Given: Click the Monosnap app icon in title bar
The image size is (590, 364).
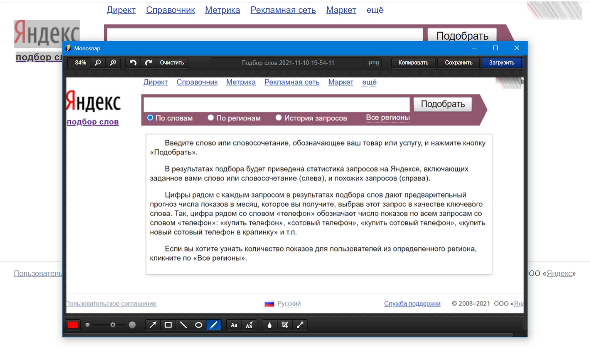Looking at the screenshot, I should point(69,48).
